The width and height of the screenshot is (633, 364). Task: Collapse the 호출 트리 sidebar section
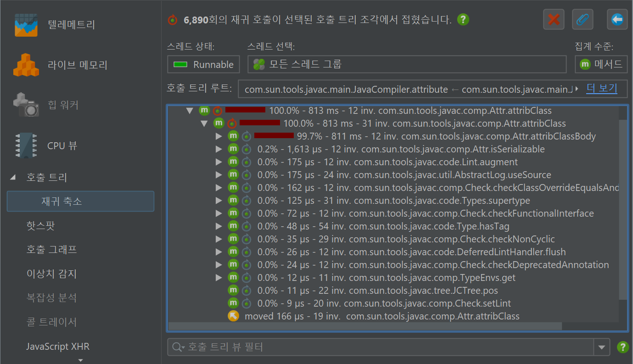[13, 177]
